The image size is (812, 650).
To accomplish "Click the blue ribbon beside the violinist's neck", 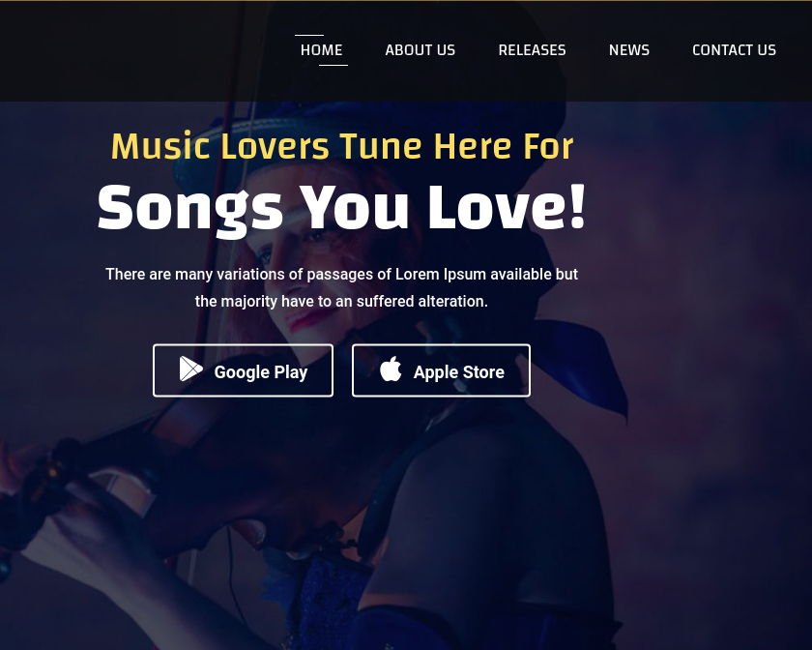I will click(583, 363).
